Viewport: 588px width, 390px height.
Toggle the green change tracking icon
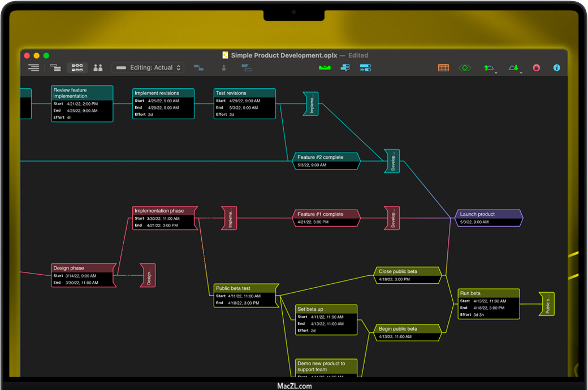(464, 68)
